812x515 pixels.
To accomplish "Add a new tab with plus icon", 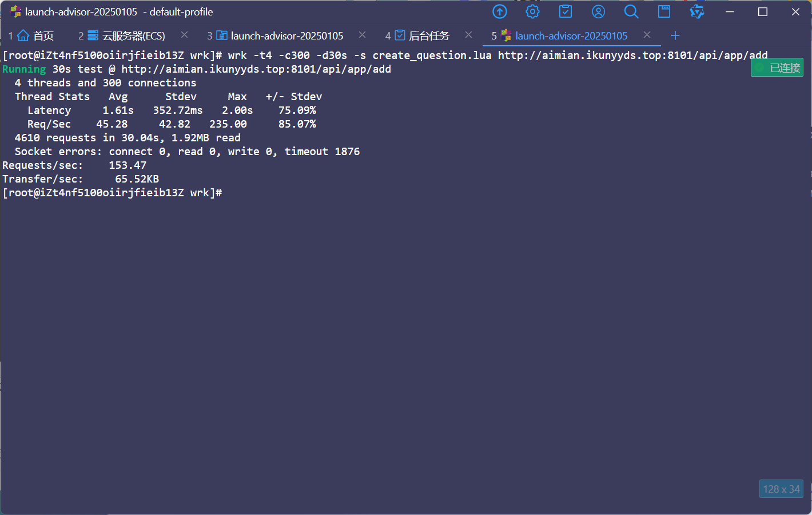I will coord(675,35).
